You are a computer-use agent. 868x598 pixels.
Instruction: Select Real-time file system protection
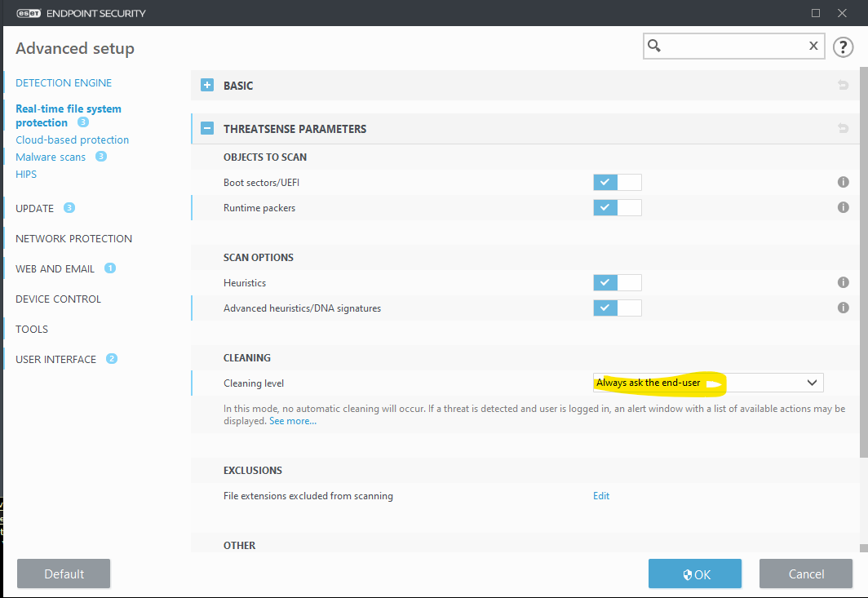(x=68, y=116)
